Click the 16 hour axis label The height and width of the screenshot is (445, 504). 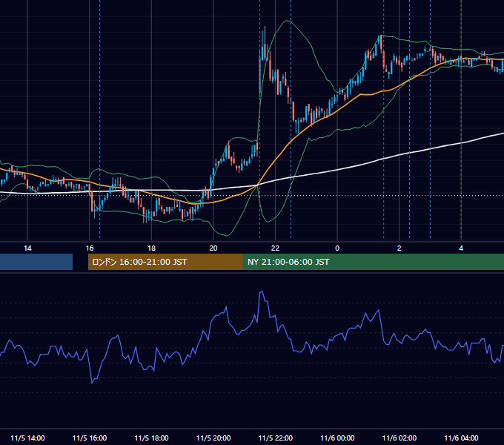click(90, 248)
